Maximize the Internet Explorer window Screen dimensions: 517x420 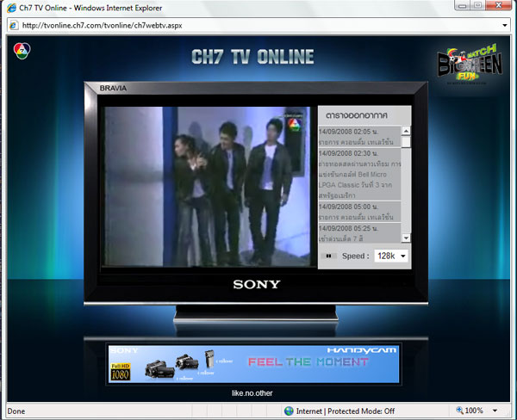[x=477, y=5]
